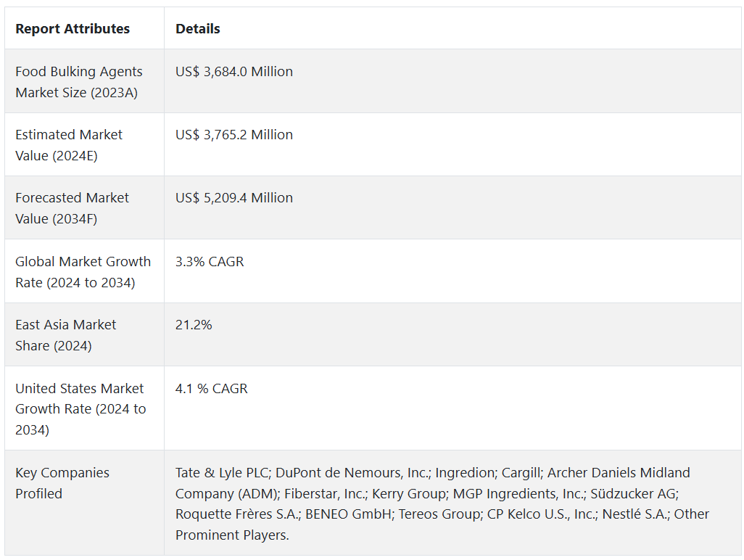Click the Details column header
The image size is (744, 560).
(x=197, y=29)
